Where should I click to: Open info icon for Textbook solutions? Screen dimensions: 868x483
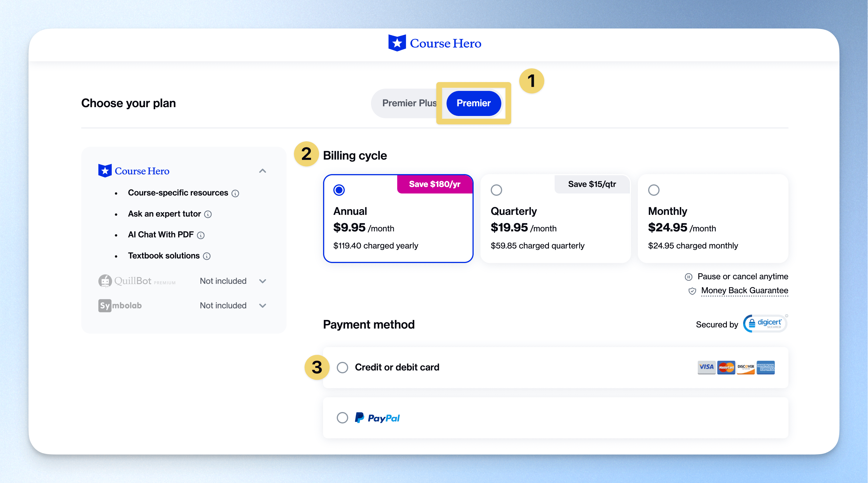[x=207, y=256]
